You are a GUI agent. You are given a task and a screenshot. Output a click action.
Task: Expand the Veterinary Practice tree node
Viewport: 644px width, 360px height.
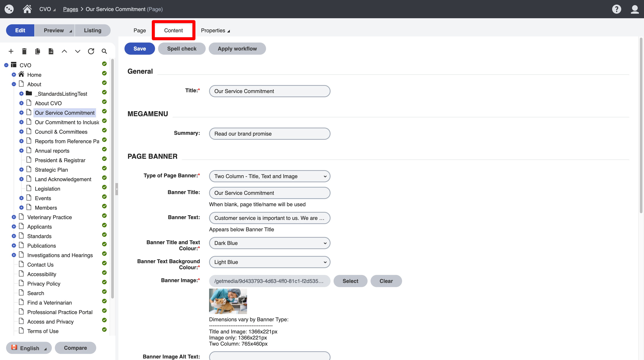(x=14, y=217)
